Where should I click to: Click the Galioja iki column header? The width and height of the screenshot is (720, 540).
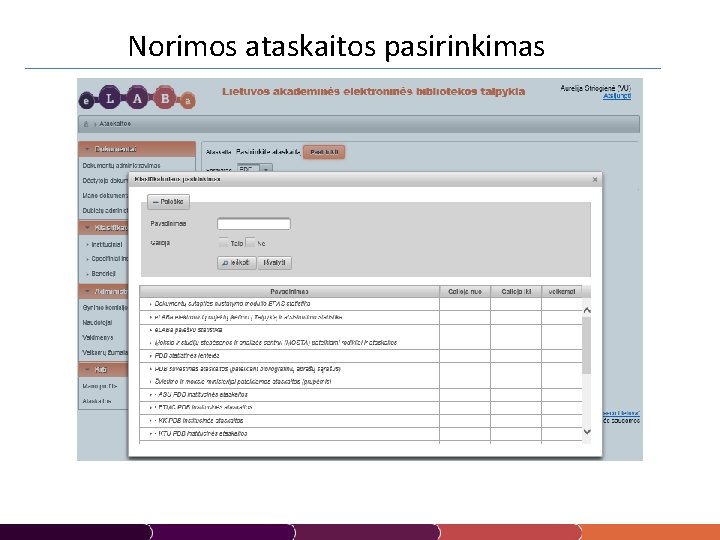point(516,292)
